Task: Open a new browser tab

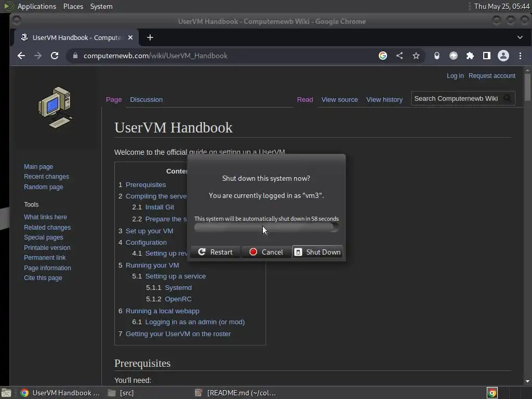Action: click(x=150, y=37)
